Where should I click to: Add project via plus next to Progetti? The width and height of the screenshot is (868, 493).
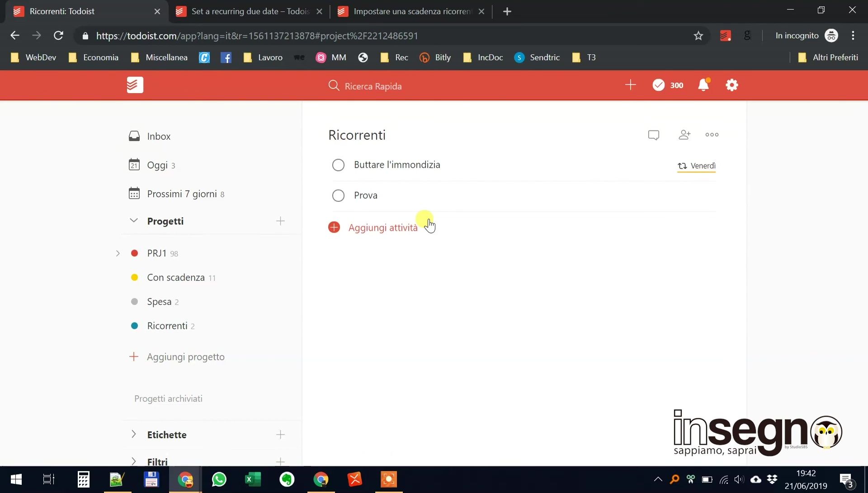[x=280, y=221]
